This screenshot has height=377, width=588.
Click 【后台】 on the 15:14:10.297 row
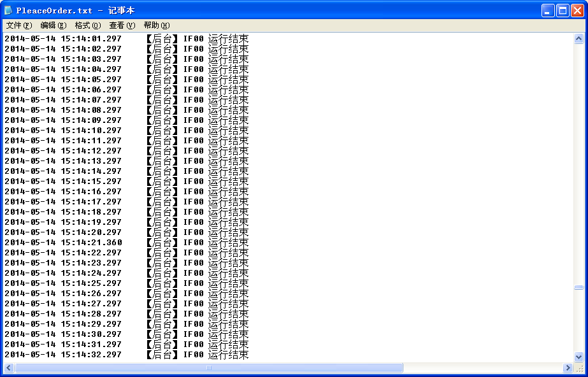pos(162,131)
